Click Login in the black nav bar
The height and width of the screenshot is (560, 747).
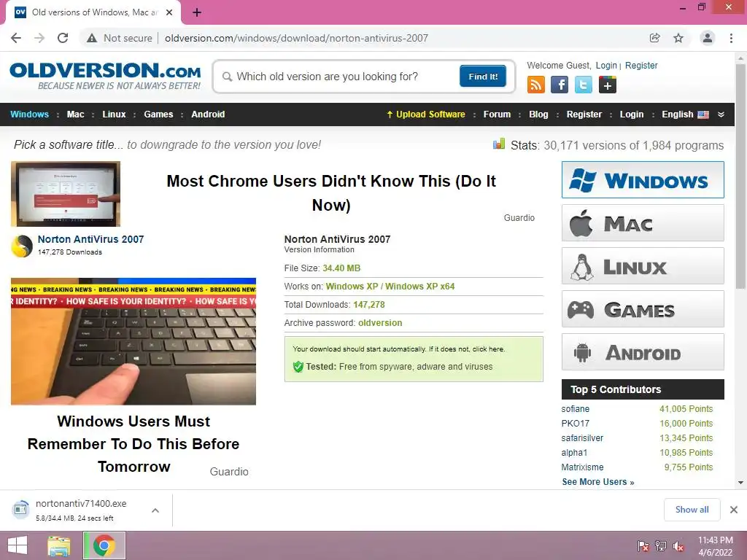tap(632, 114)
